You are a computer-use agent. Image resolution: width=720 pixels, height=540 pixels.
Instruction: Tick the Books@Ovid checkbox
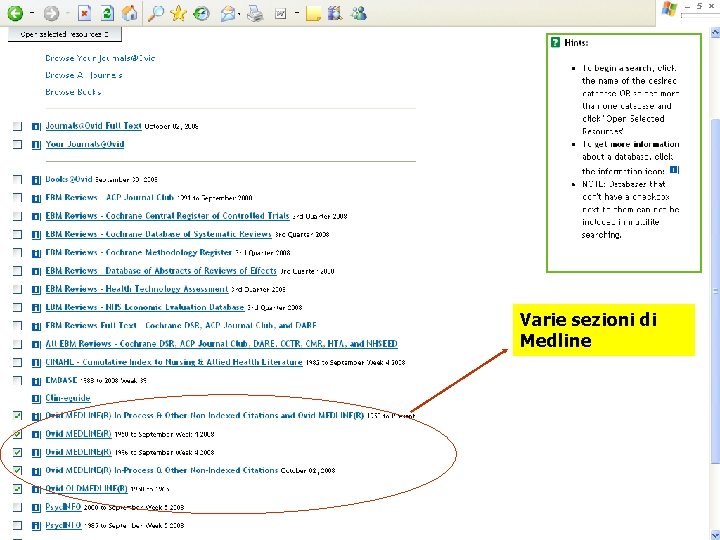click(17, 180)
